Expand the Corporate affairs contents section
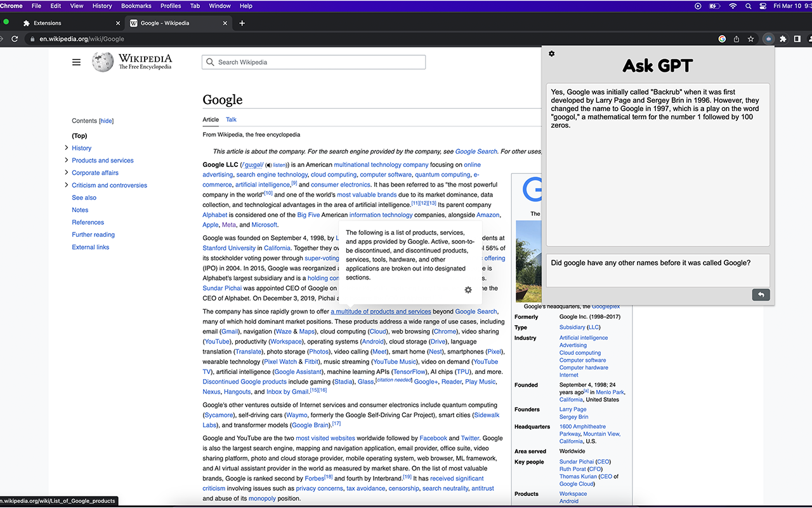The height and width of the screenshot is (508, 812). pyautogui.click(x=66, y=173)
